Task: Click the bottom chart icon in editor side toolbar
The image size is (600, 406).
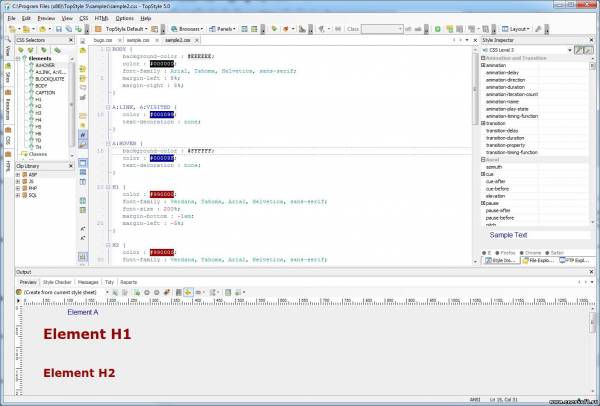Action: pyautogui.click(x=83, y=257)
